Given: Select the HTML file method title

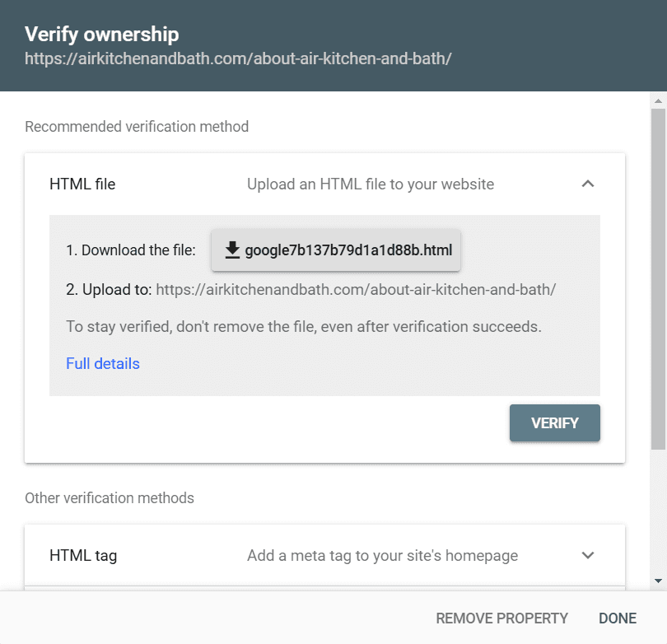Looking at the screenshot, I should (x=82, y=184).
